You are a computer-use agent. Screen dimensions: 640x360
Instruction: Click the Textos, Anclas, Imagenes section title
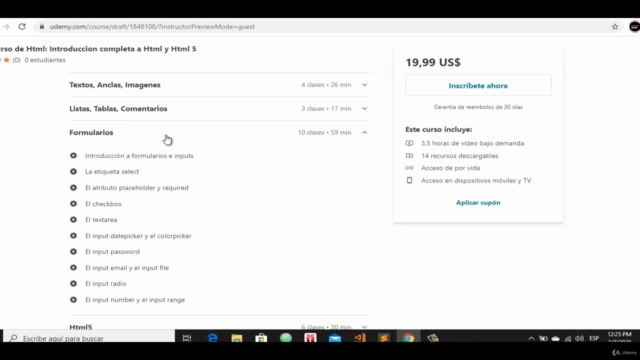click(115, 85)
